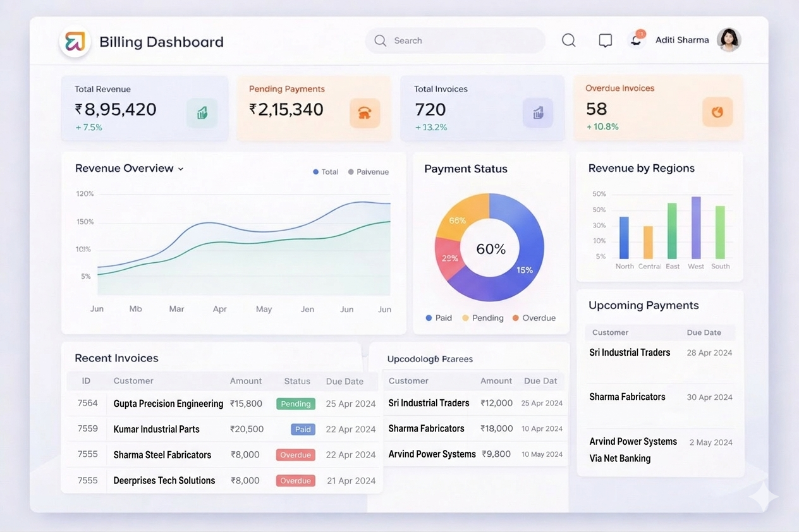Select the Kumar Industrial Parts customer name
This screenshot has width=799, height=532.
click(x=156, y=429)
